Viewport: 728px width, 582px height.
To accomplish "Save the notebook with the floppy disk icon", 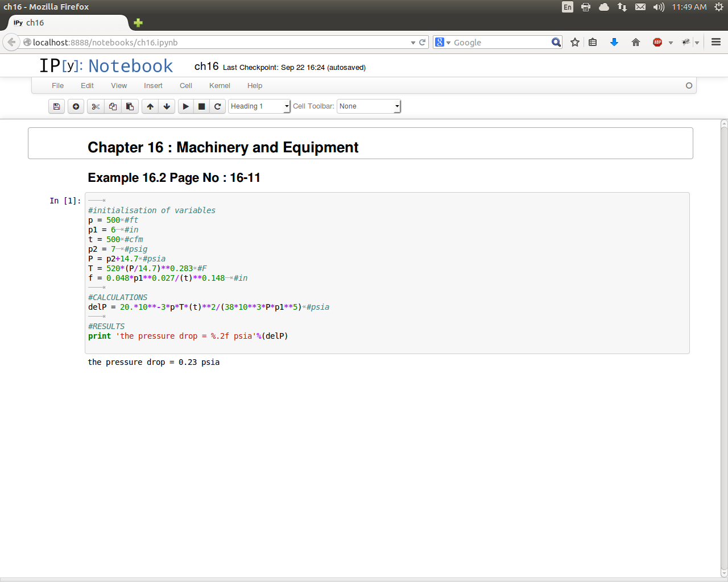I will click(56, 106).
